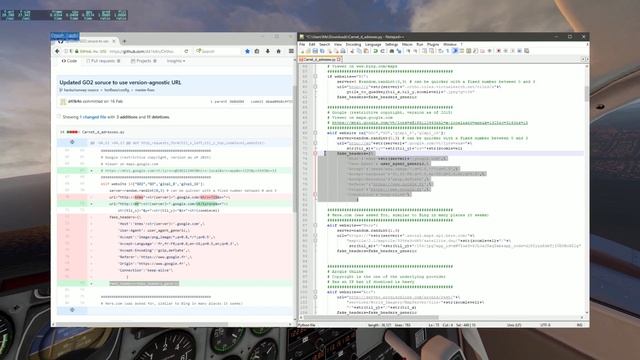Image resolution: width=640 pixels, height=360 pixels.
Task: Click the Firefox address bar URL
Action: [142, 51]
